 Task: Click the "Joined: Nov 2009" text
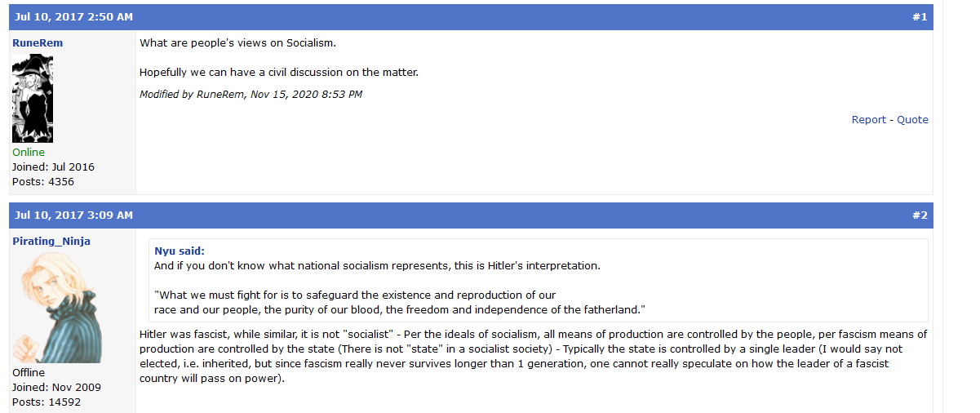coord(56,387)
